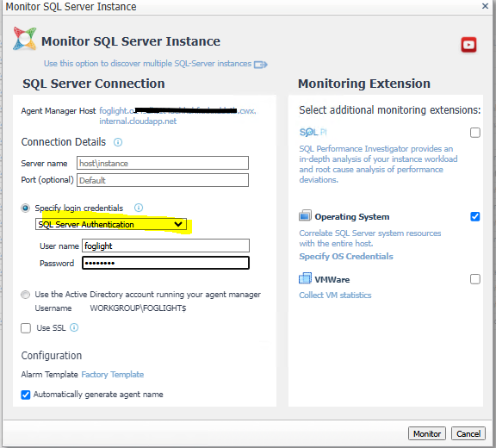Open the Factory Template alarm link
Viewport: 496px width, 448px height.
coord(113,374)
